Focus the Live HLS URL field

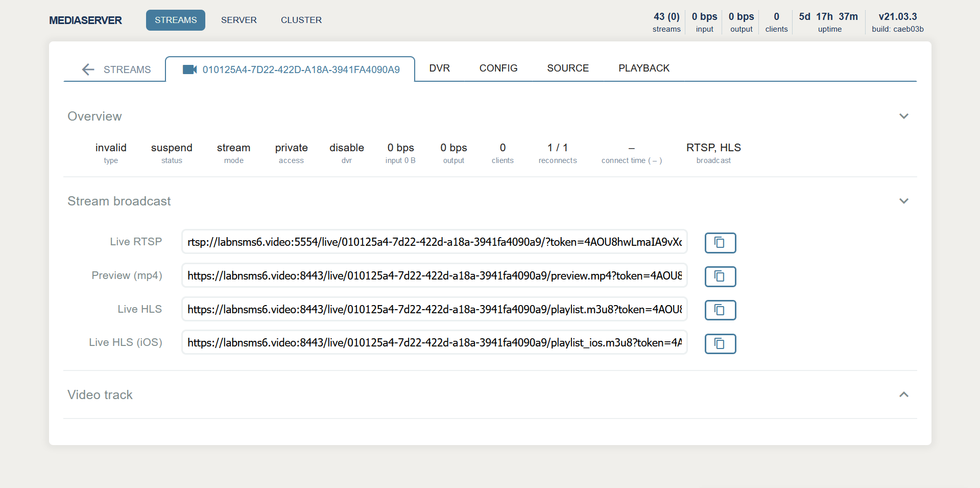pos(434,310)
